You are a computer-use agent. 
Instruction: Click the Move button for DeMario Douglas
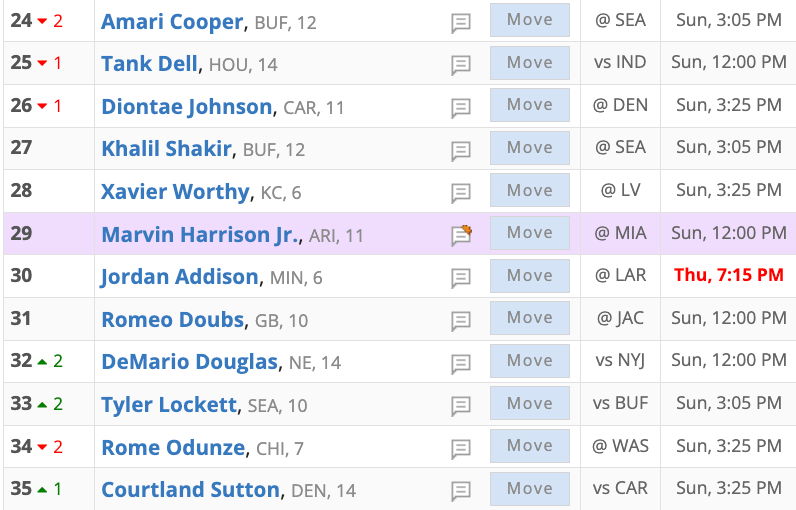point(529,361)
